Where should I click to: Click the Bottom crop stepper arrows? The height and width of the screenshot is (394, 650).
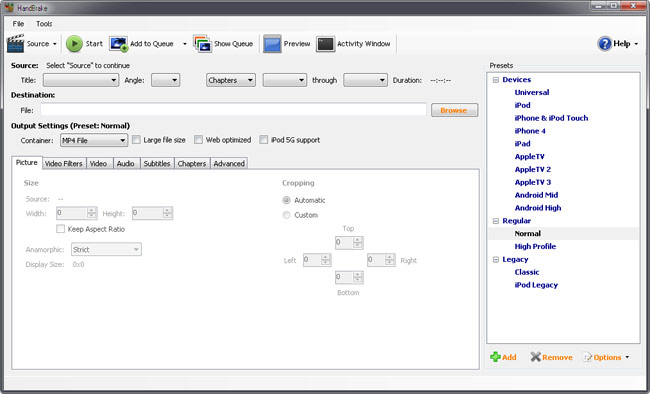click(358, 277)
